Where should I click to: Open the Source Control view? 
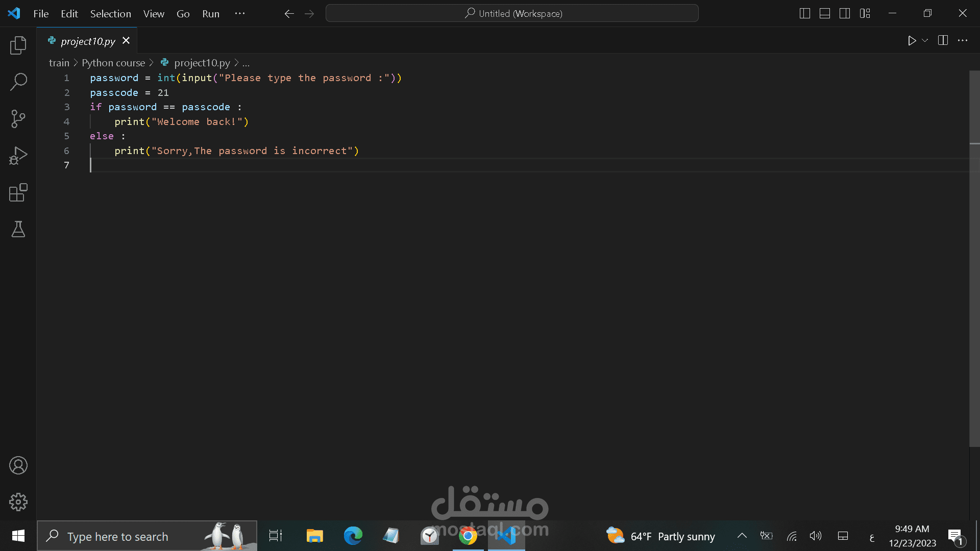click(18, 119)
